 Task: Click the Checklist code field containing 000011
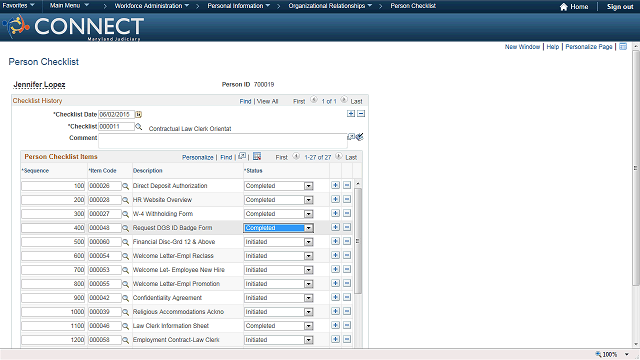pos(116,127)
